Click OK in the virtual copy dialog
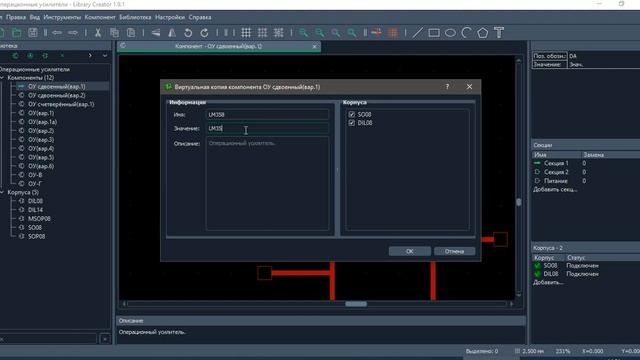Viewport: 640px width, 360px height. pos(409,251)
